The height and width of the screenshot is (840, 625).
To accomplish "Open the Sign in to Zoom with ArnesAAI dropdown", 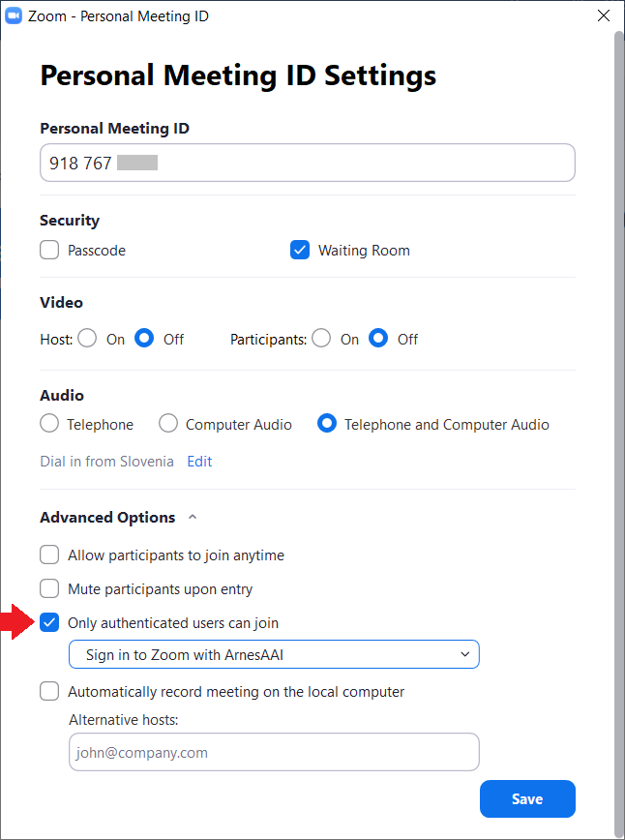I will 274,654.
